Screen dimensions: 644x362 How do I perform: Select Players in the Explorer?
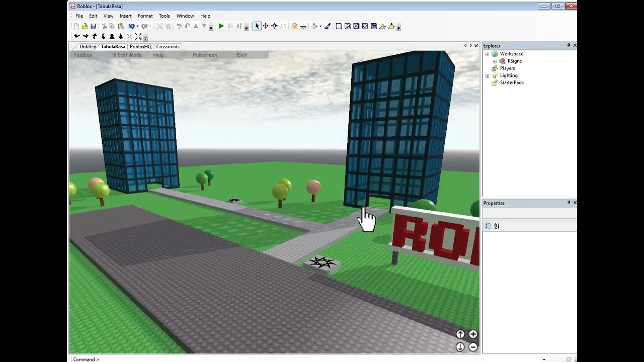click(x=507, y=68)
